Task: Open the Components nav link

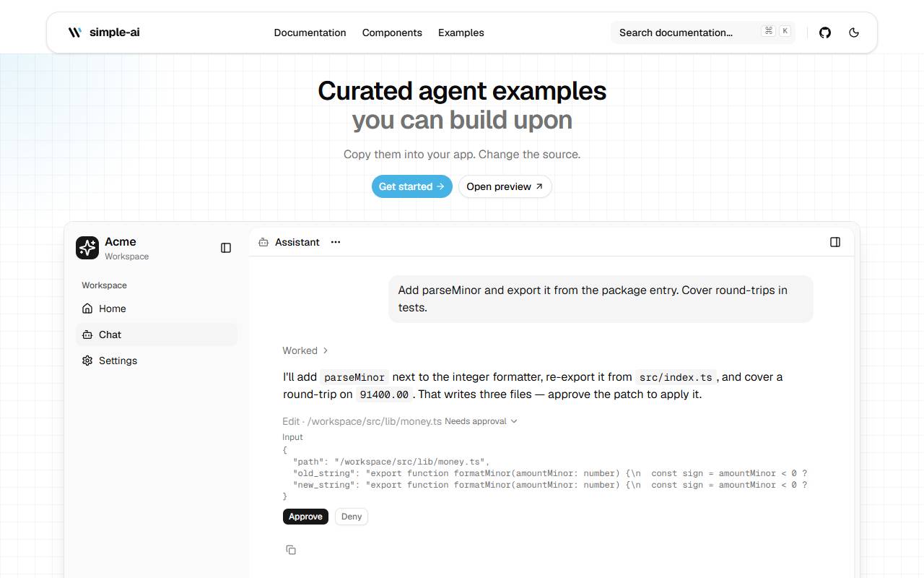Action: [392, 33]
